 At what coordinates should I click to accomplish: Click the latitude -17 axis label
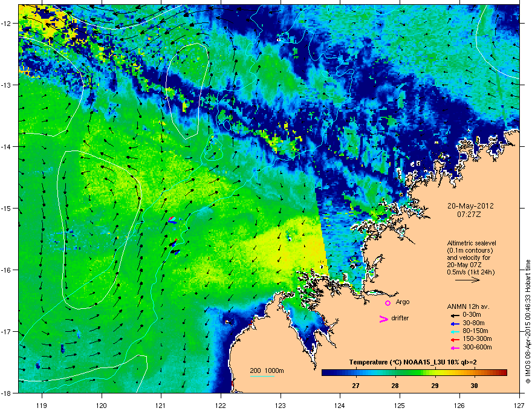(x=7, y=331)
